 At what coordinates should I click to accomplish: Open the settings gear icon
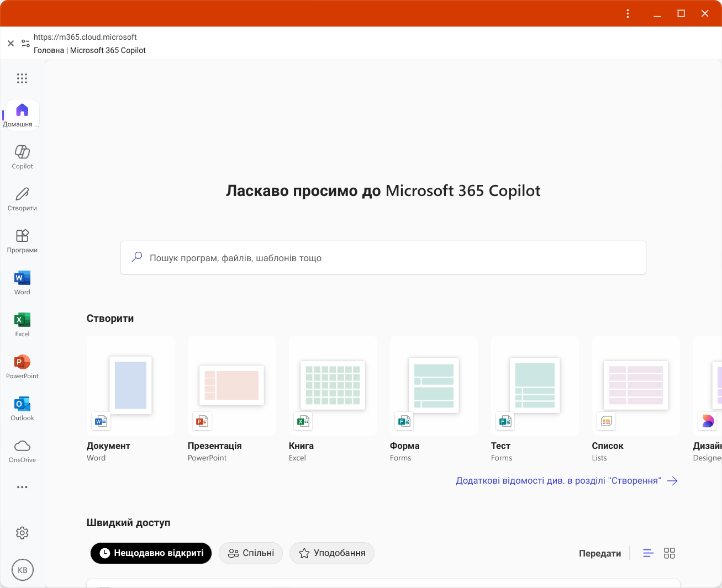click(22, 533)
